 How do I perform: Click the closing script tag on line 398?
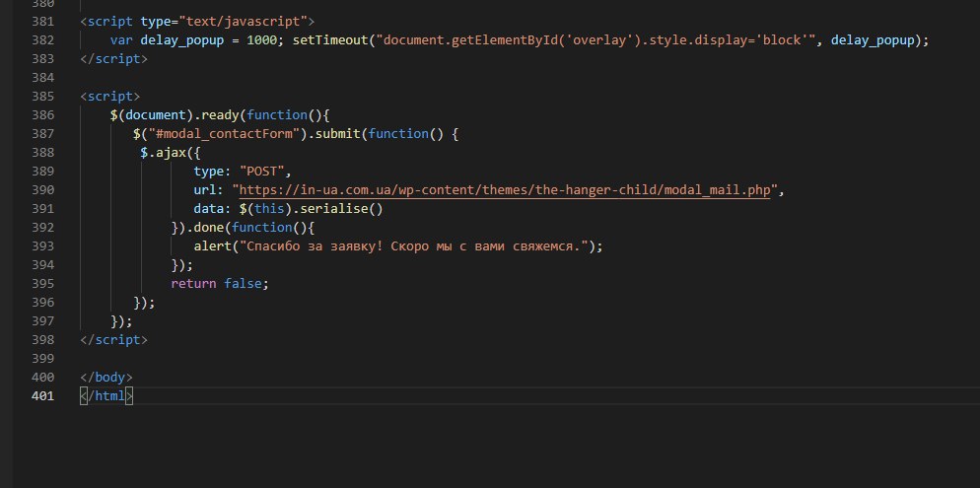(113, 340)
